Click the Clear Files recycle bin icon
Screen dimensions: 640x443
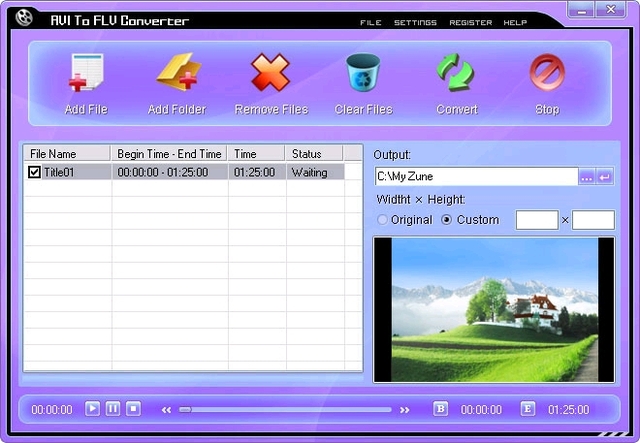[363, 73]
